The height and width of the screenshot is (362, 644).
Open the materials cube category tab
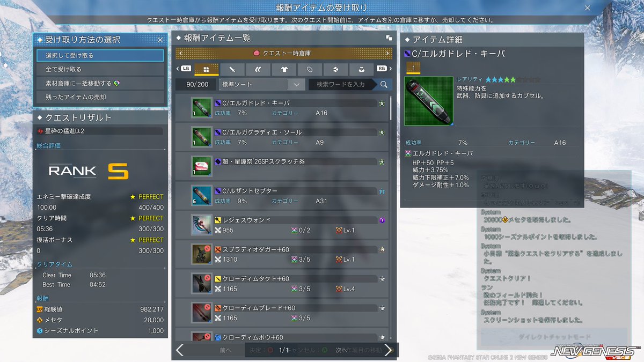(335, 69)
